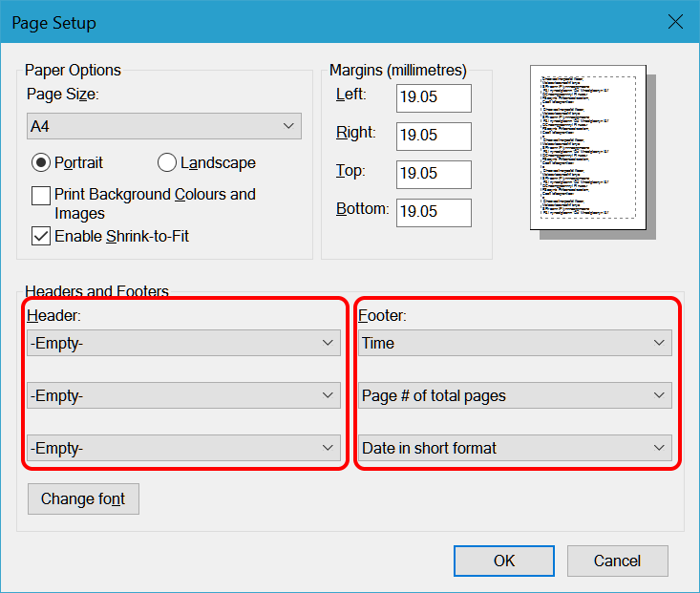This screenshot has height=593, width=700.
Task: Open the Footer dropdown showing Time
Action: (x=515, y=343)
